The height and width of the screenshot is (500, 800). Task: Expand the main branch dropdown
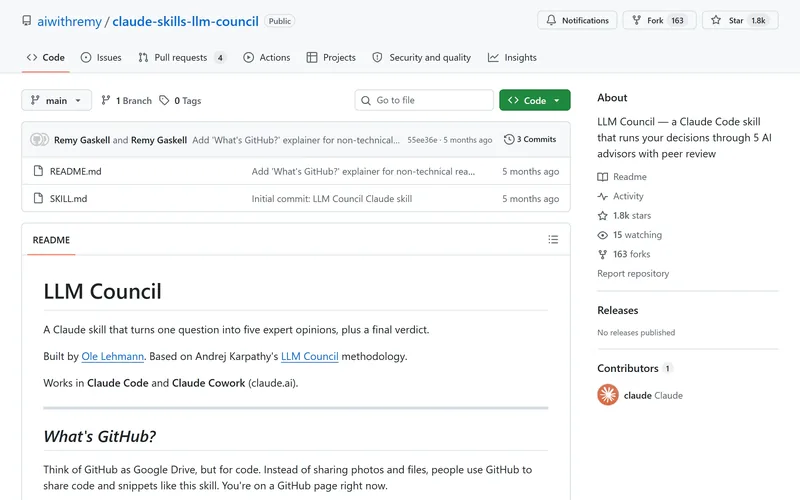(56, 101)
